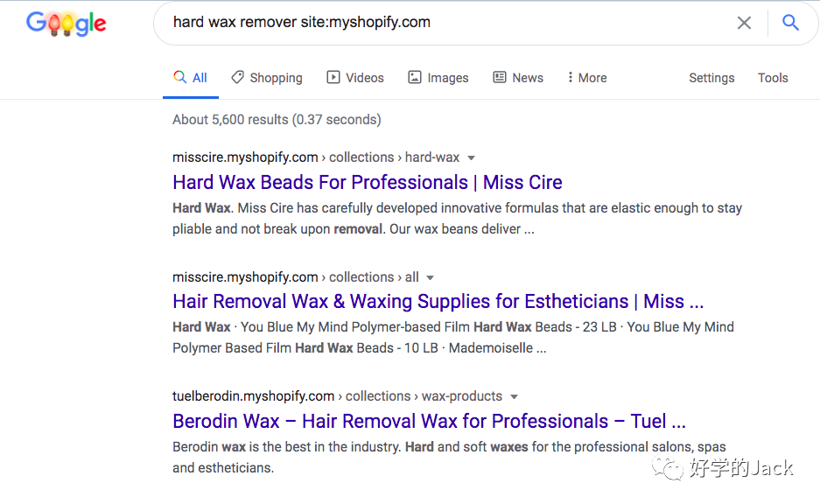The image size is (820, 504).
Task: Select the All results tab
Action: [x=191, y=78]
